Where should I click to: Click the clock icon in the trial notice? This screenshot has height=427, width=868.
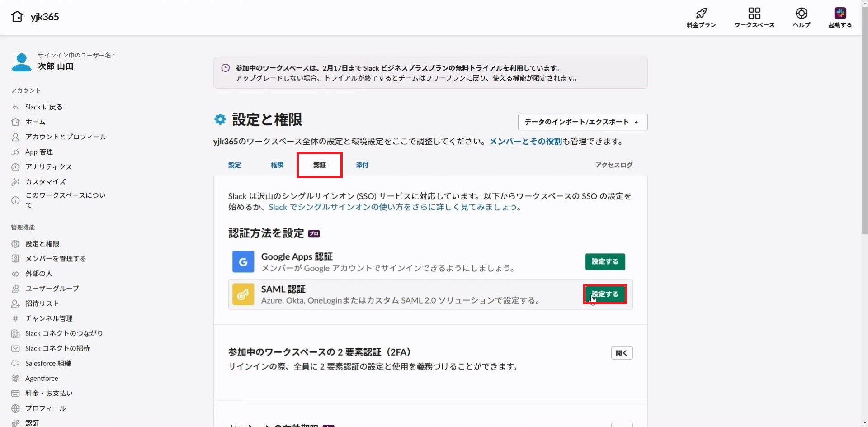[x=225, y=68]
